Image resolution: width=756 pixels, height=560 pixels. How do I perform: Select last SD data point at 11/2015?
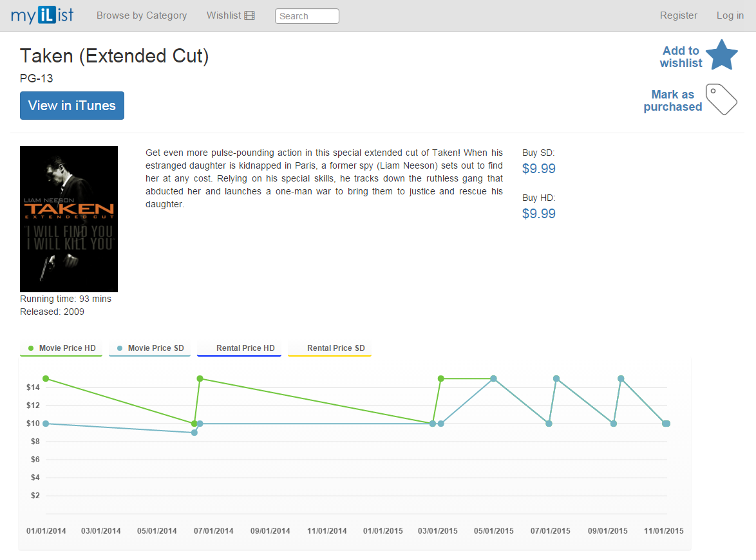point(666,424)
